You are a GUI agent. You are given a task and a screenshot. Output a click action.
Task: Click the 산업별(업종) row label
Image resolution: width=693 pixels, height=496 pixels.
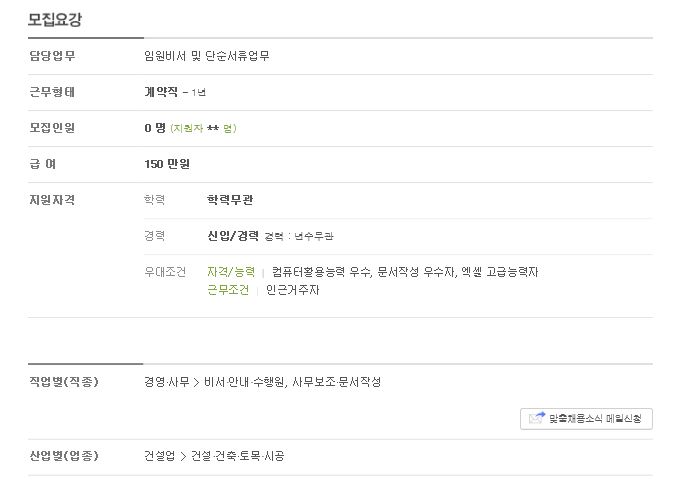click(64, 456)
